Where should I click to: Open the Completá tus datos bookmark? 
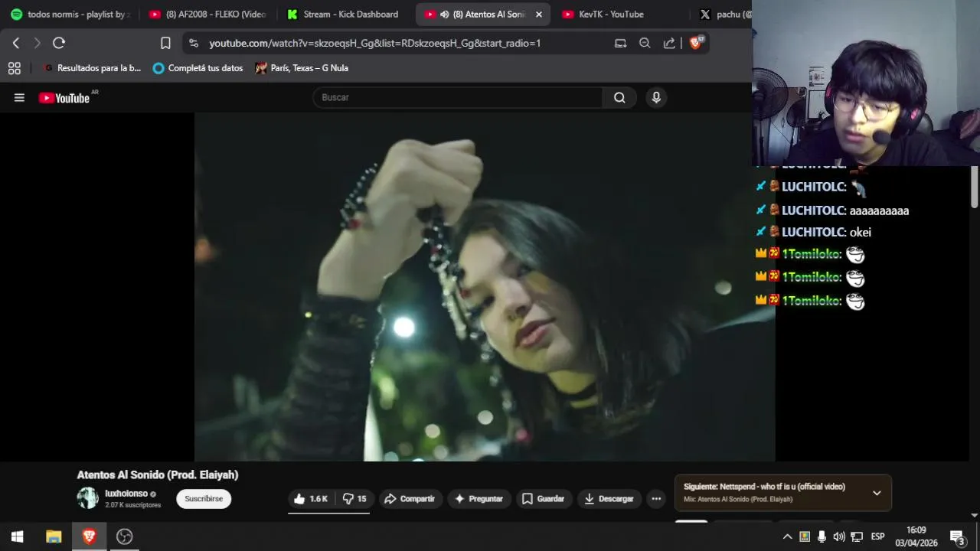point(198,68)
